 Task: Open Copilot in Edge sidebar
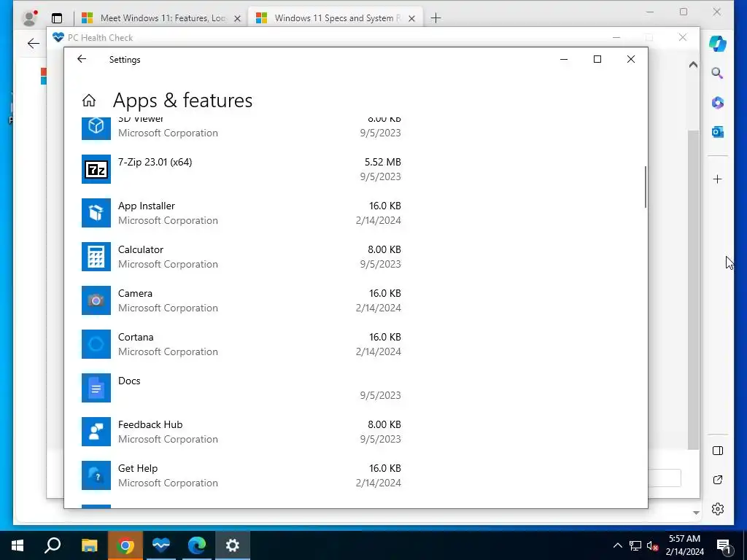(x=718, y=43)
